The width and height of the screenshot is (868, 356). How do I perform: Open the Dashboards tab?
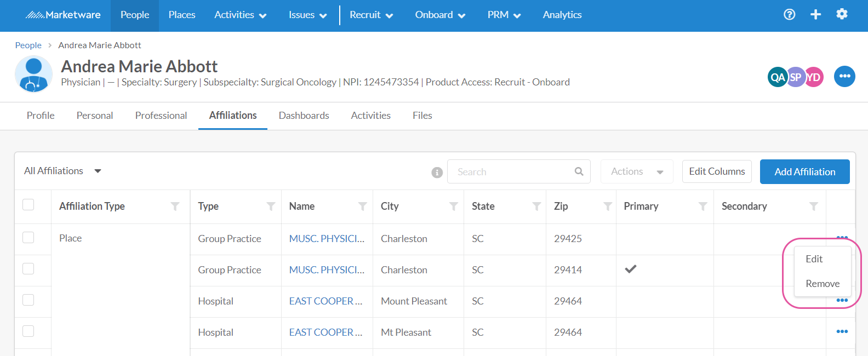tap(304, 116)
